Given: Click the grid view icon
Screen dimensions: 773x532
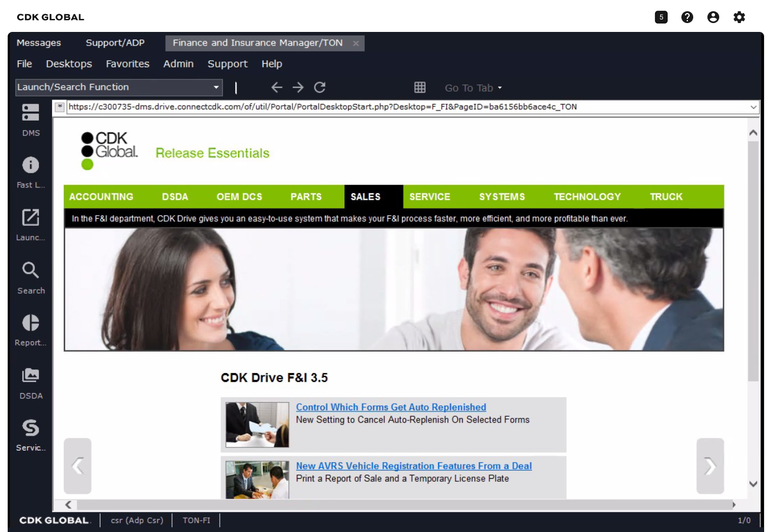Looking at the screenshot, I should tap(420, 87).
